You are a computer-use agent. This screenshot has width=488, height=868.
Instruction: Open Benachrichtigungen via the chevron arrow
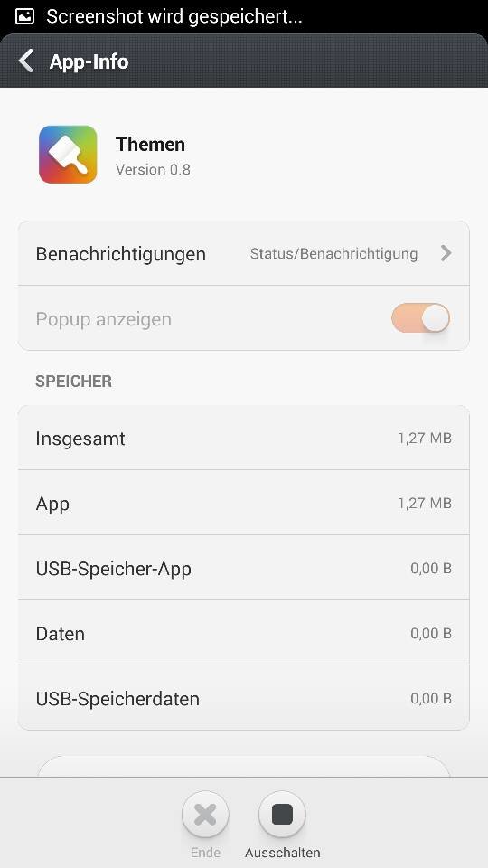point(446,253)
